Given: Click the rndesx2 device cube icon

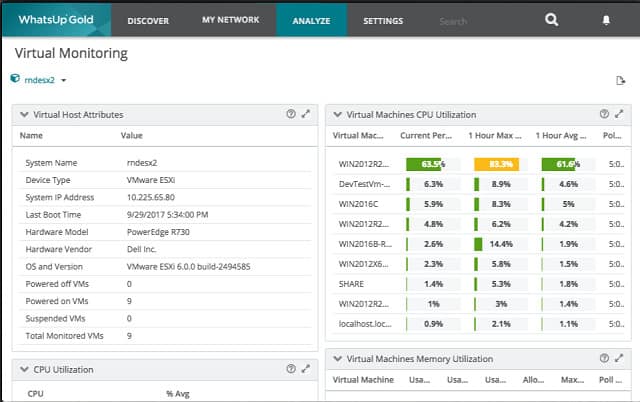Looking at the screenshot, I should (15, 78).
